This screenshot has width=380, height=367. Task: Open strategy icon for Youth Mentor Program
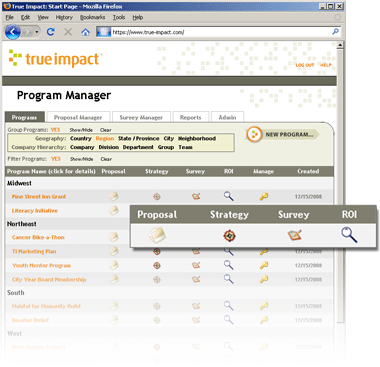point(157,266)
